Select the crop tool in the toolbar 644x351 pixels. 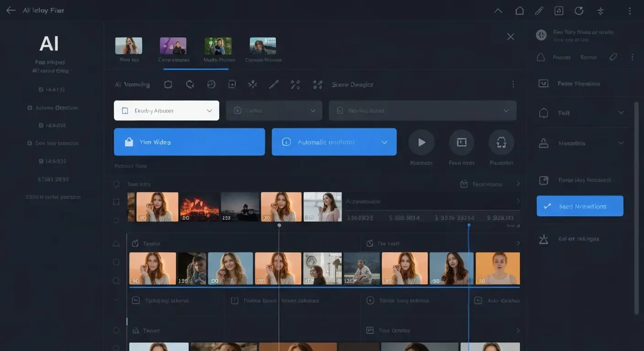pos(168,84)
